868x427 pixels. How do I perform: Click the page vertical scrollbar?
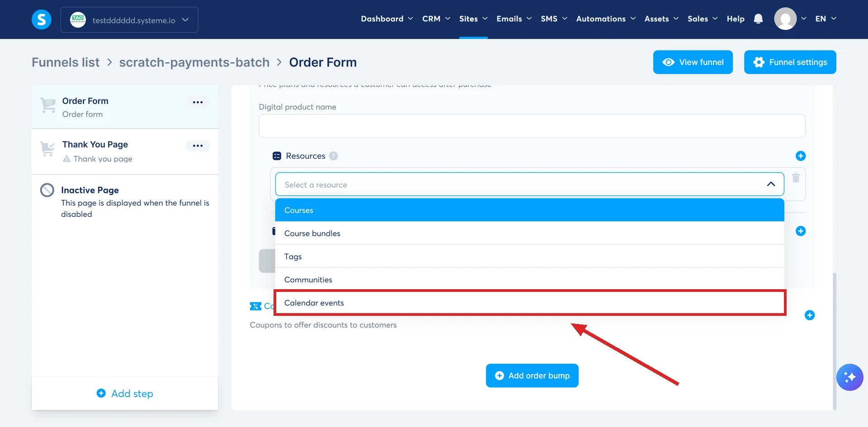tap(835, 341)
